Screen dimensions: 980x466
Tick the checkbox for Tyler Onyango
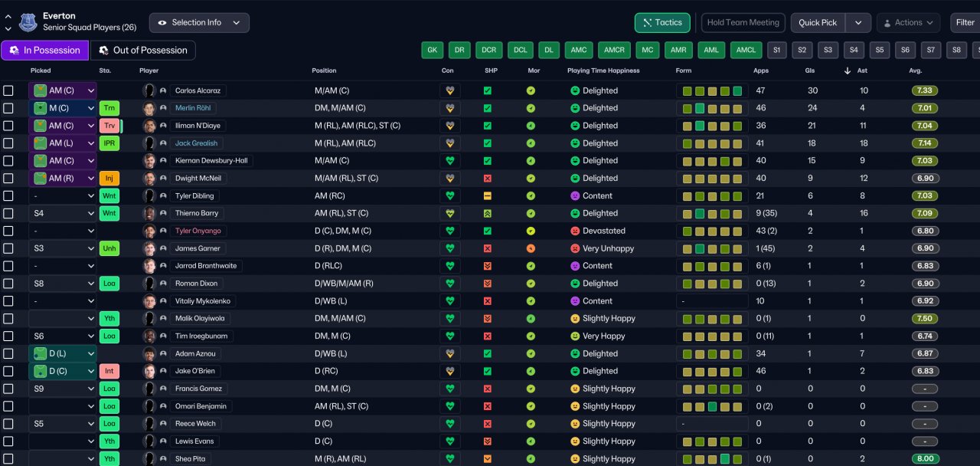click(8, 231)
